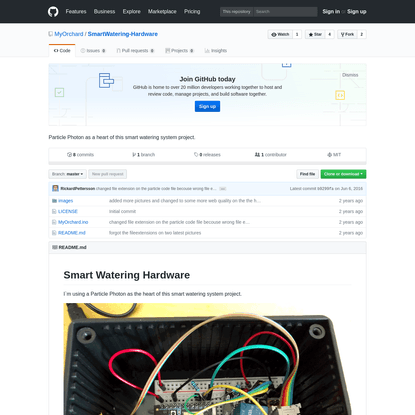Click the Fork button
415x415 pixels.
pos(347,34)
